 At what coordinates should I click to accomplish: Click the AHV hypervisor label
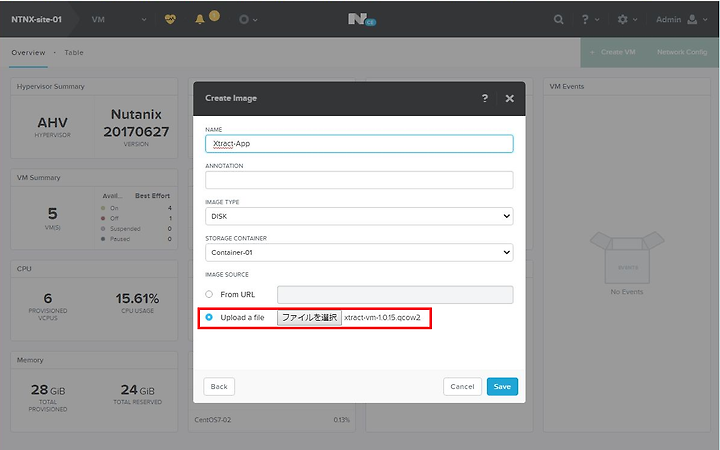tap(52, 123)
